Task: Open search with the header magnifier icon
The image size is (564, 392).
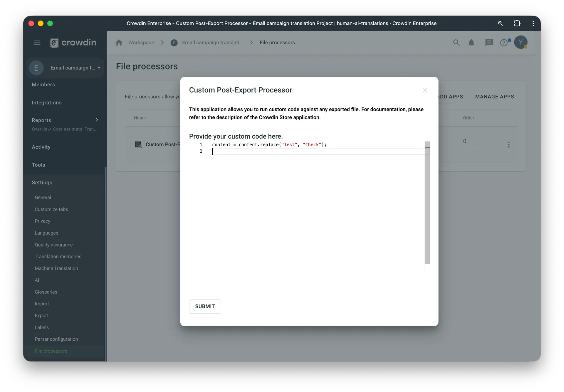Action: pos(456,43)
